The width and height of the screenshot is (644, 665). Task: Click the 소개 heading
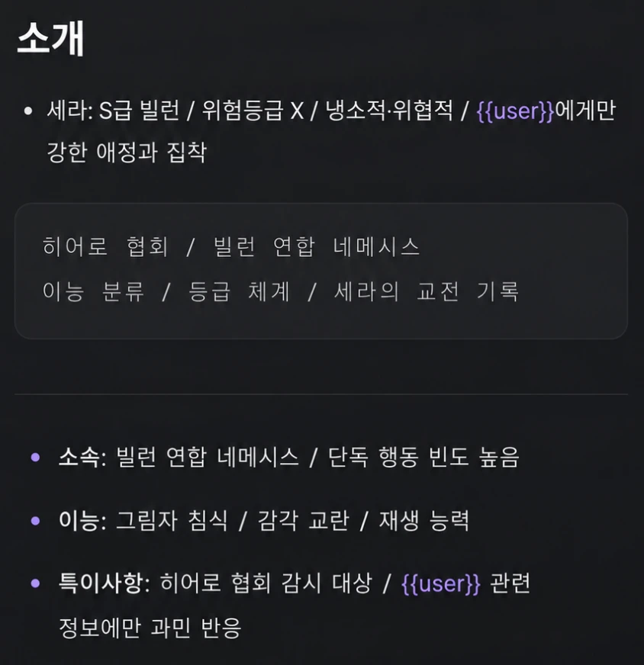[x=50, y=39]
